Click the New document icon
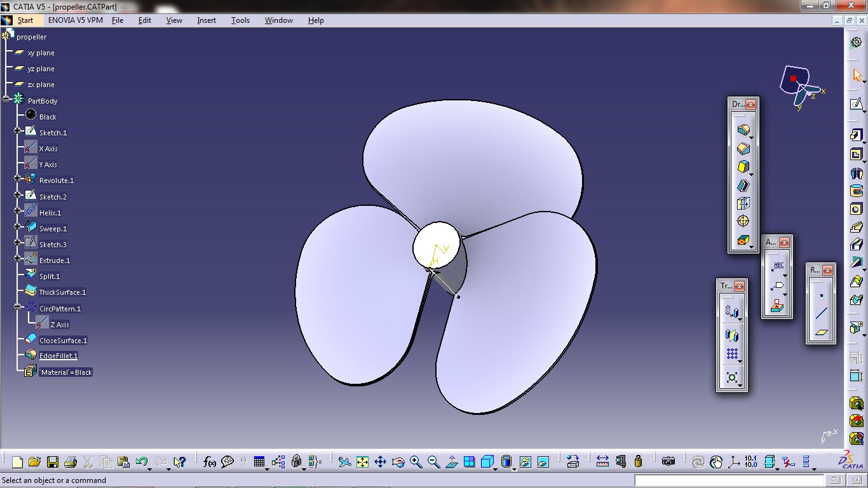This screenshot has height=488, width=868. tap(17, 462)
